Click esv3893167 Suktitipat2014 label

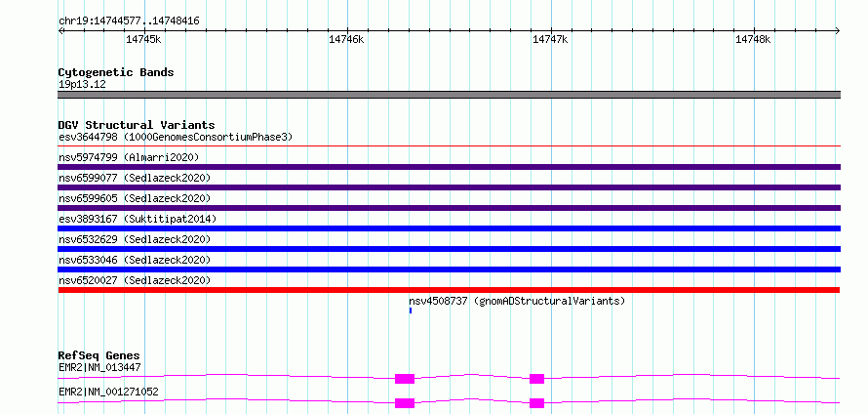click(x=138, y=219)
